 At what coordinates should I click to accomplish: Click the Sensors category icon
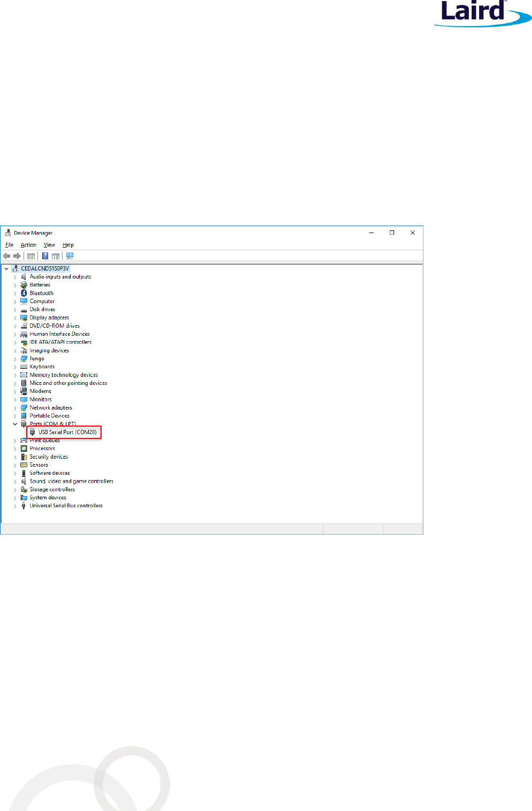tap(24, 465)
